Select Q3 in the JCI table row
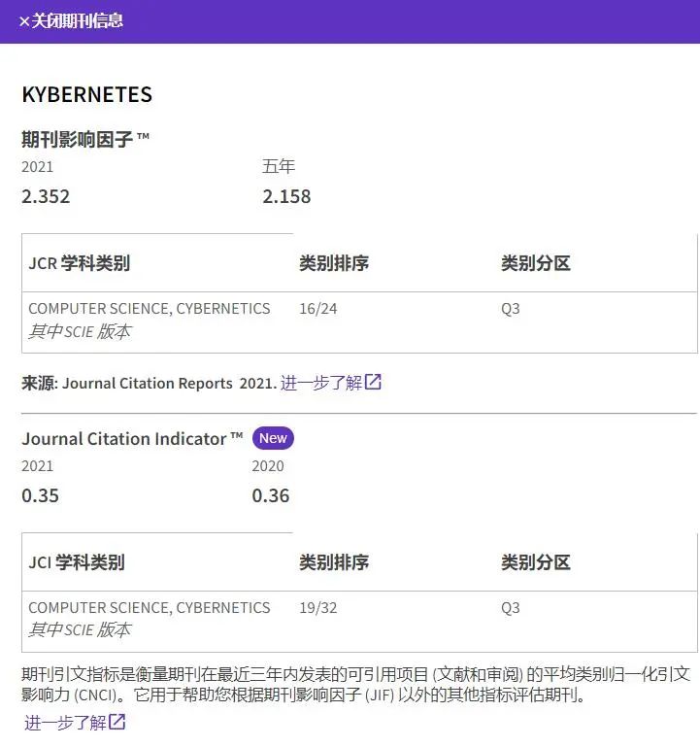This screenshot has width=700, height=746. click(x=511, y=607)
